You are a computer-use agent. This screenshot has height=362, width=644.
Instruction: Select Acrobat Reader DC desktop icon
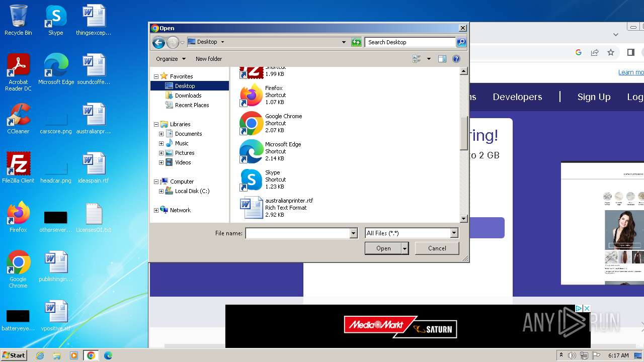pos(18,73)
